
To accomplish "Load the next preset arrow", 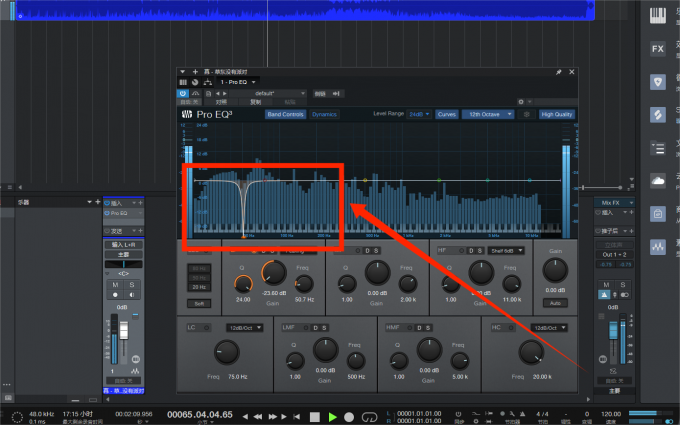I will [224, 93].
